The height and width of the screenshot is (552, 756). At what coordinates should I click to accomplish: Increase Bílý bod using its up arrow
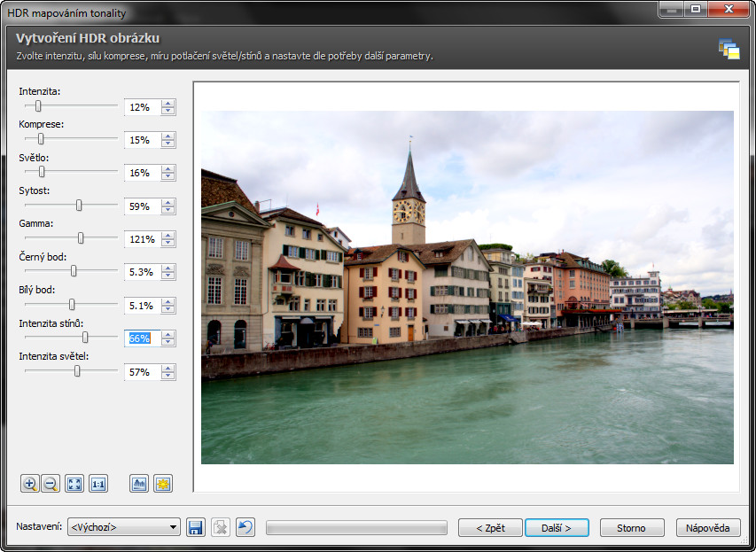point(168,302)
